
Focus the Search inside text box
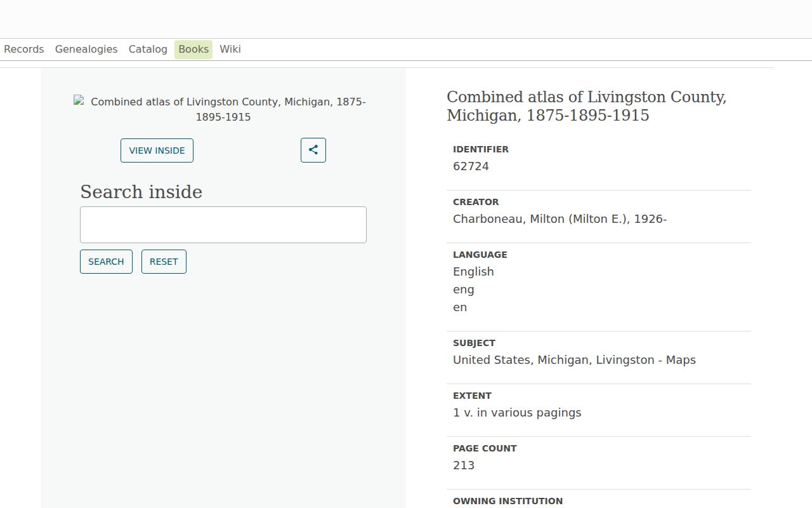pos(223,225)
